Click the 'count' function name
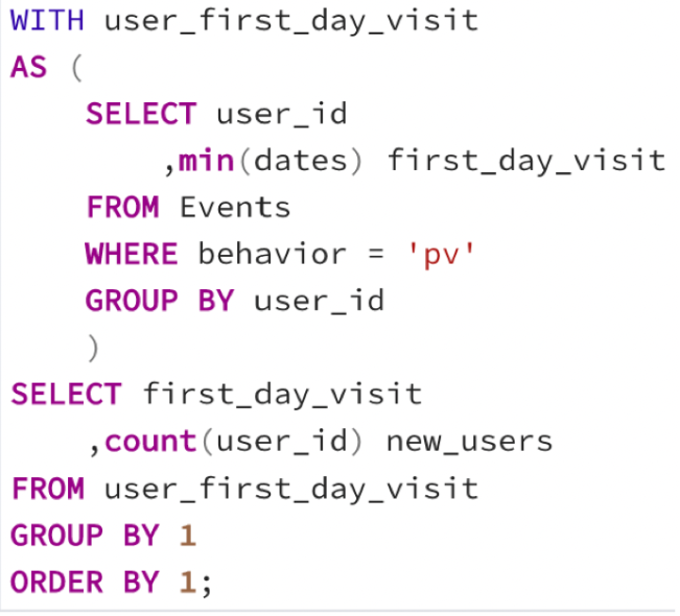680x616 pixels. click(x=151, y=441)
